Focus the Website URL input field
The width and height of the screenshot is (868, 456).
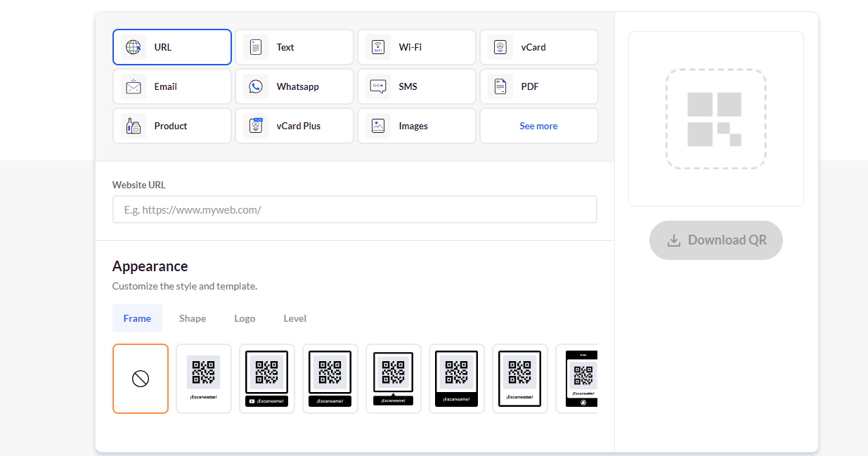coord(355,209)
